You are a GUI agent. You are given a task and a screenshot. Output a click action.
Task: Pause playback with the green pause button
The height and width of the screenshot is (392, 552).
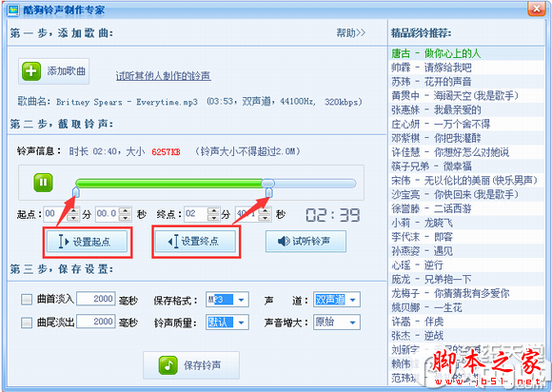tap(43, 183)
